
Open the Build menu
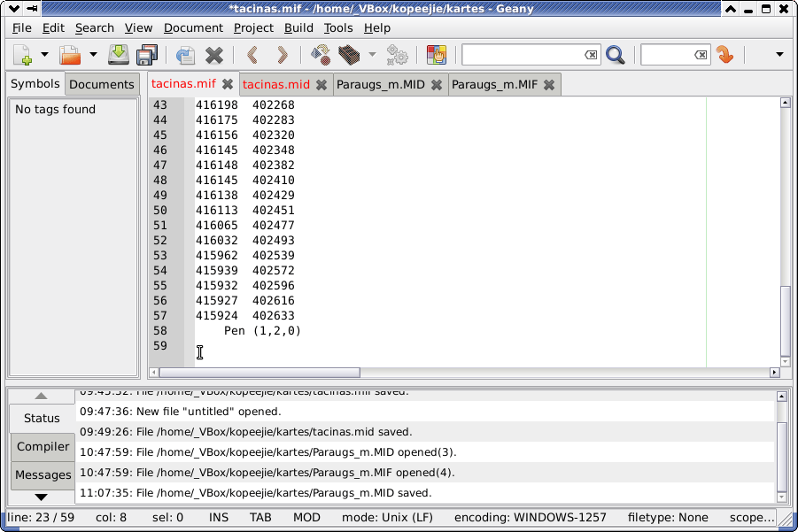click(x=298, y=28)
